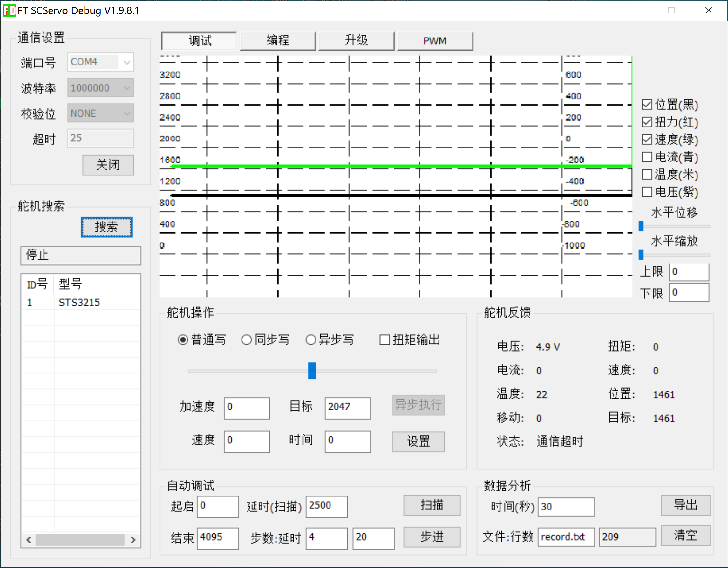
Task: Enable the 扭矩输出 checkbox
Action: pyautogui.click(x=385, y=340)
